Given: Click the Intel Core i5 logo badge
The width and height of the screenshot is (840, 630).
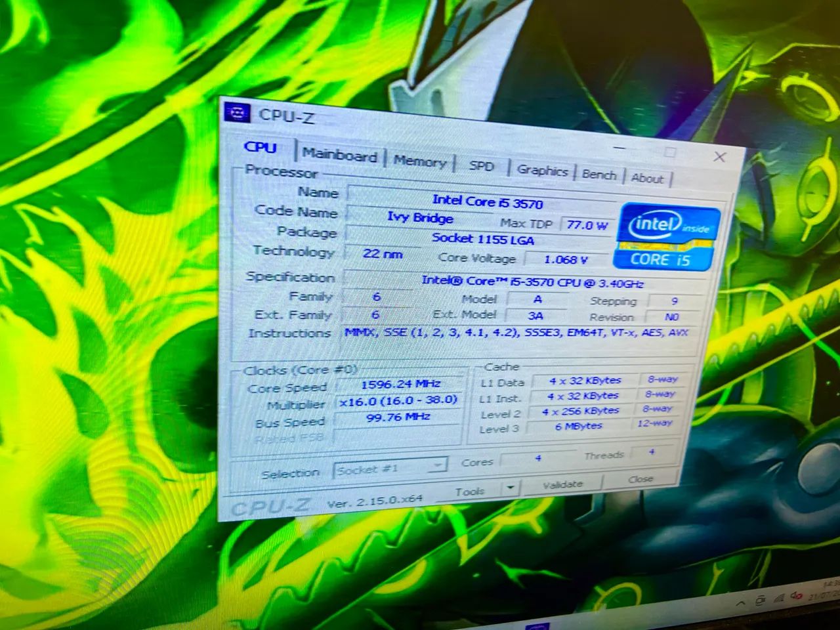Looking at the screenshot, I should pyautogui.click(x=665, y=238).
